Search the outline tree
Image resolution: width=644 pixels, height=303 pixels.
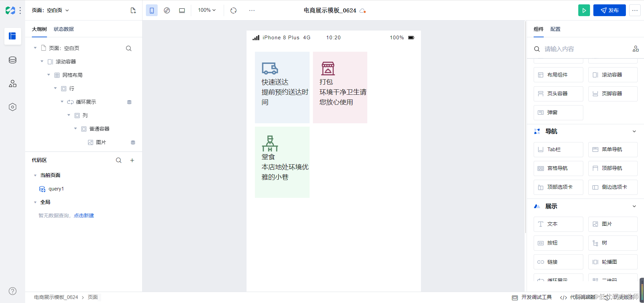coord(128,48)
